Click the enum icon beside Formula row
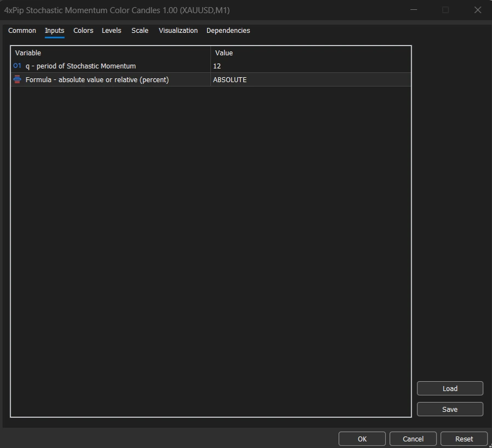 [x=17, y=80]
